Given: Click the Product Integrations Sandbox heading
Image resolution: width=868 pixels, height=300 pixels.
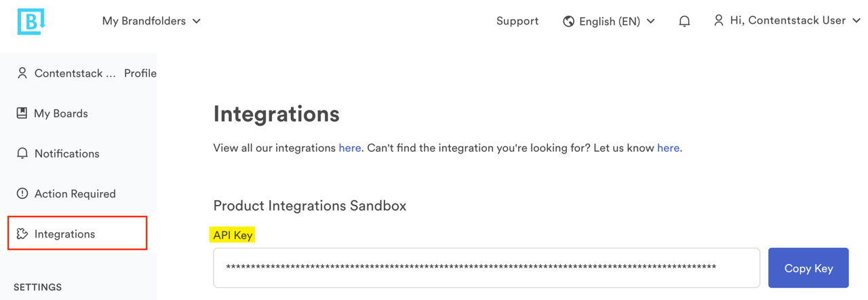Looking at the screenshot, I should point(310,206).
